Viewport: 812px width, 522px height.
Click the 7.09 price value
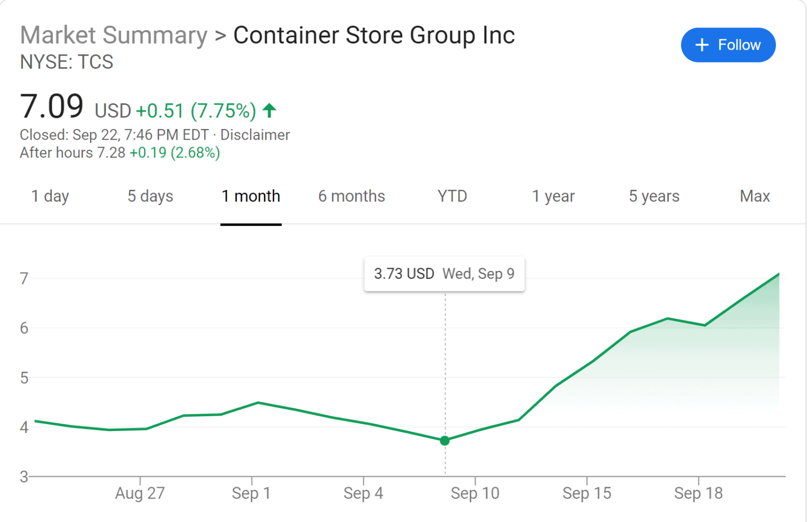coord(52,106)
